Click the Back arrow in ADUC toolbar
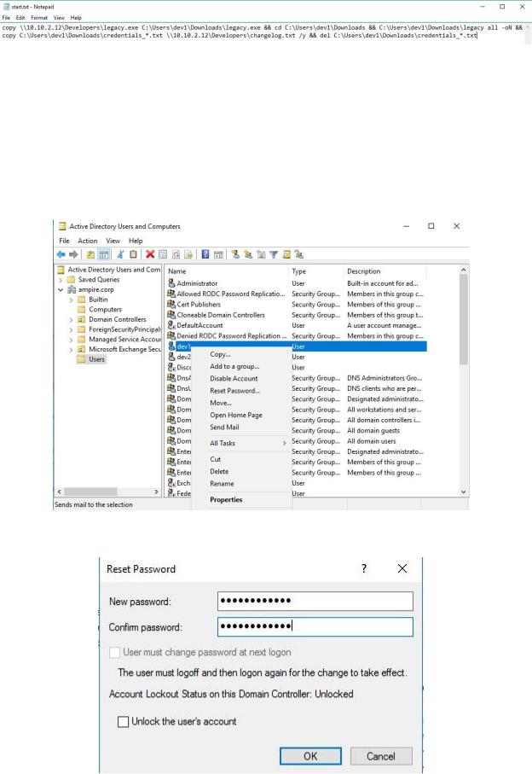The height and width of the screenshot is (774, 532). [61, 254]
